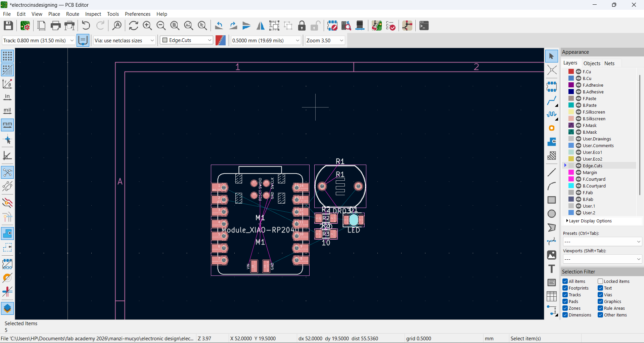Switch to the Objects tab
Screen dimensions: 644x343
(x=592, y=63)
